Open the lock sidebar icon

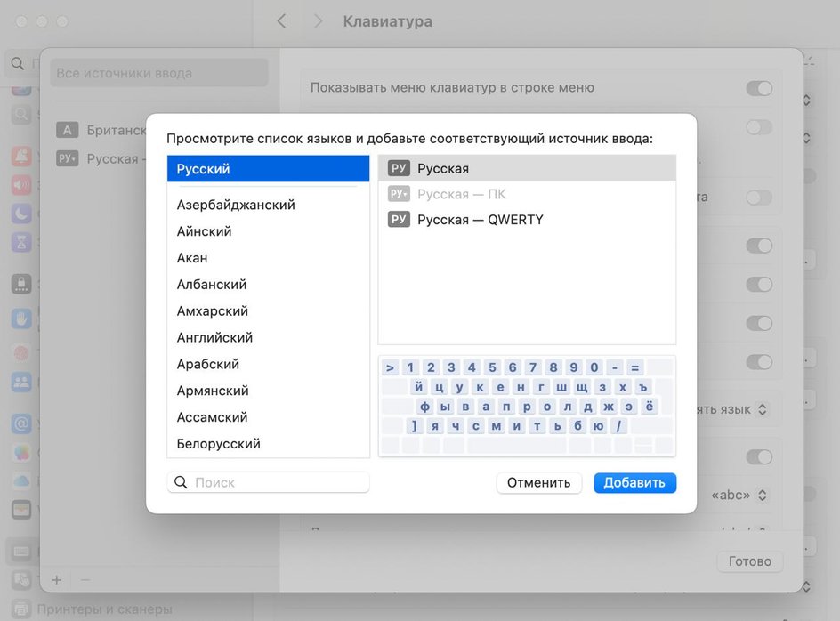click(21, 284)
